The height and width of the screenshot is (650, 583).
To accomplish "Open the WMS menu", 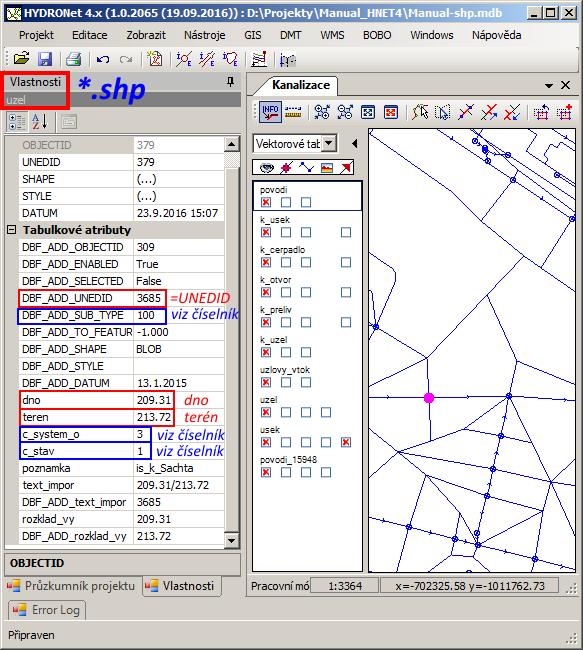I will 332,35.
